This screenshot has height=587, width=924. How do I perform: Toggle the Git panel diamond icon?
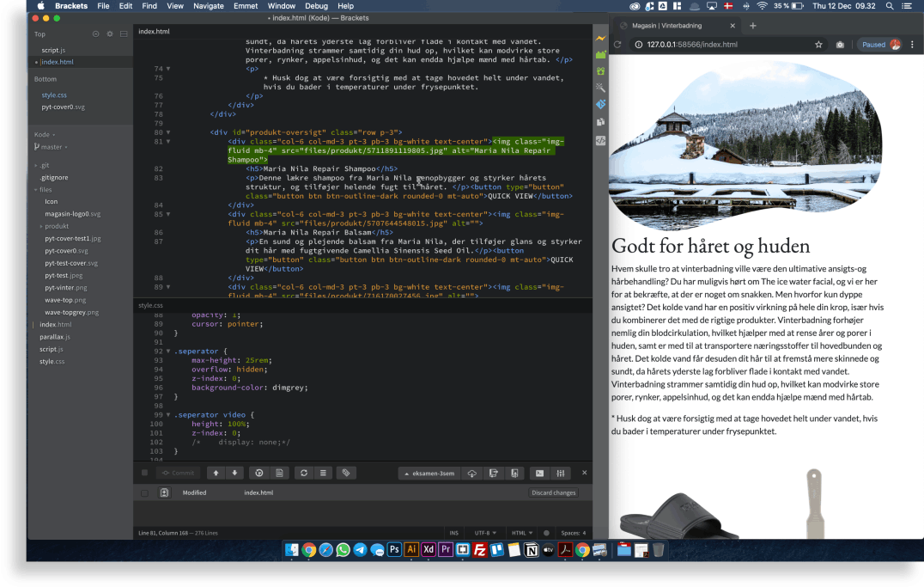600,104
